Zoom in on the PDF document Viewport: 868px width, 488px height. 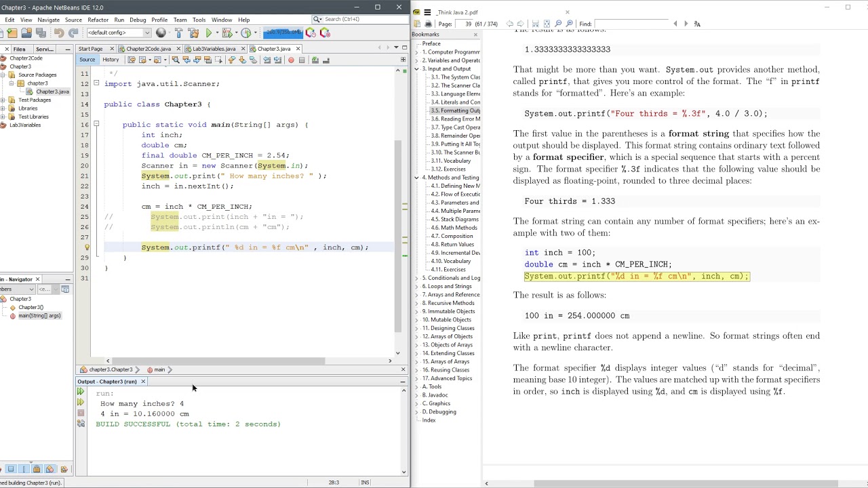coord(569,24)
